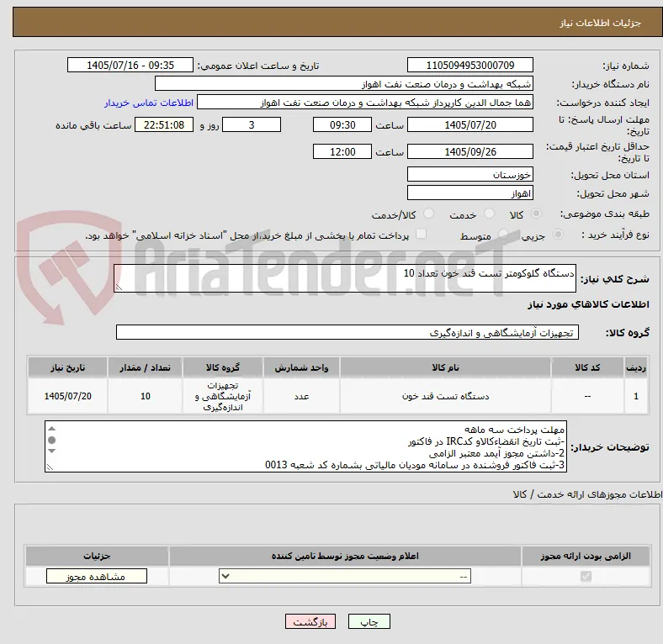Click the scroll down arrow in توضیحات خریدار
Screen dimensions: 663x644
(x=51, y=451)
